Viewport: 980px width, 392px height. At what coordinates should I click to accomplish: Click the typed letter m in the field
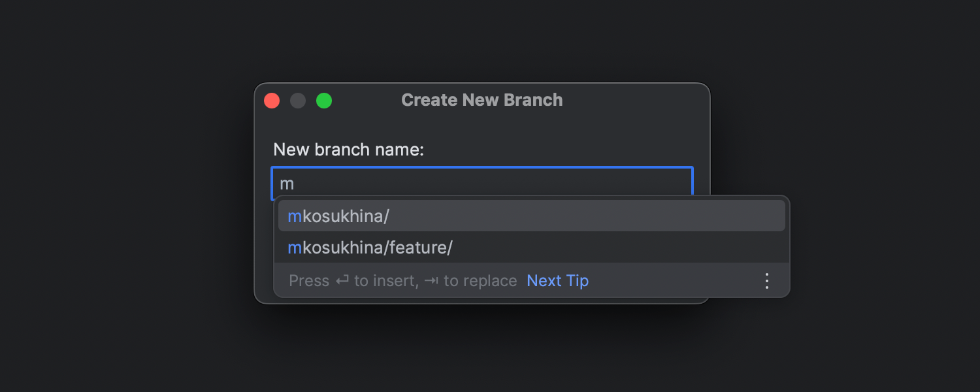pyautogui.click(x=286, y=184)
